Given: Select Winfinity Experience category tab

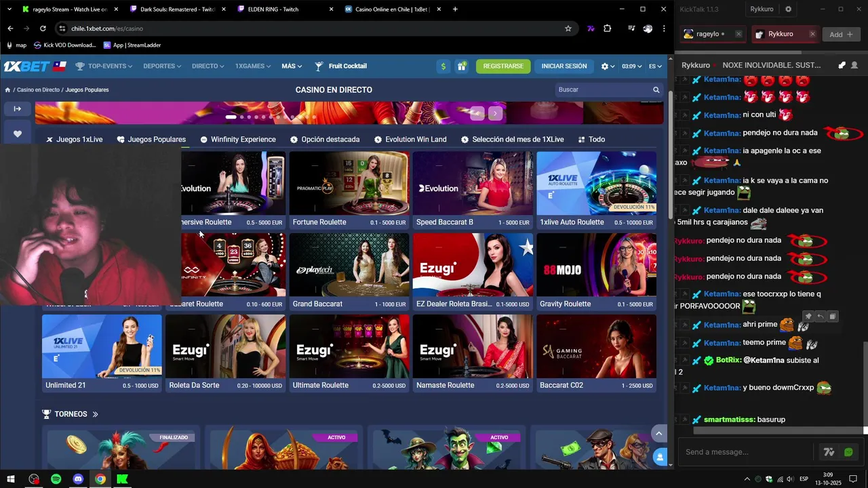Looking at the screenshot, I should coord(238,140).
